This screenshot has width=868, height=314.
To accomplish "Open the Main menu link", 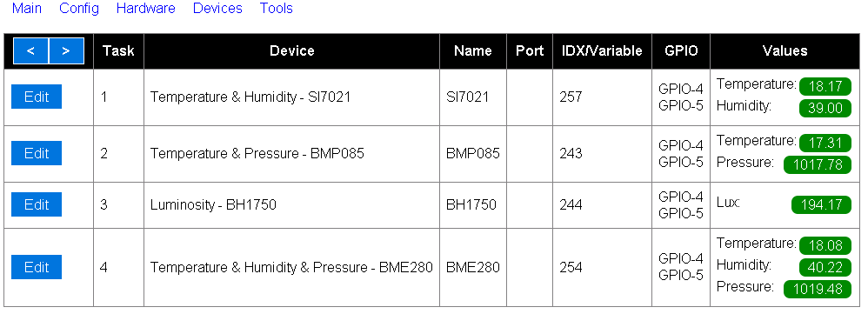I will (27, 9).
